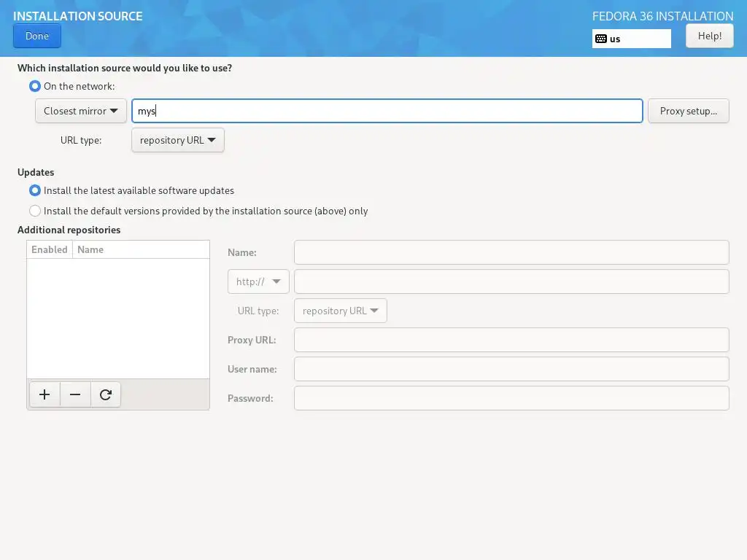Click the source URL field containing mys

click(387, 111)
